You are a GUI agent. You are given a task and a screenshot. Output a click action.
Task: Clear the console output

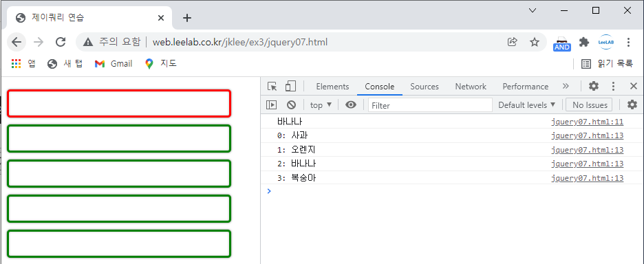click(291, 105)
